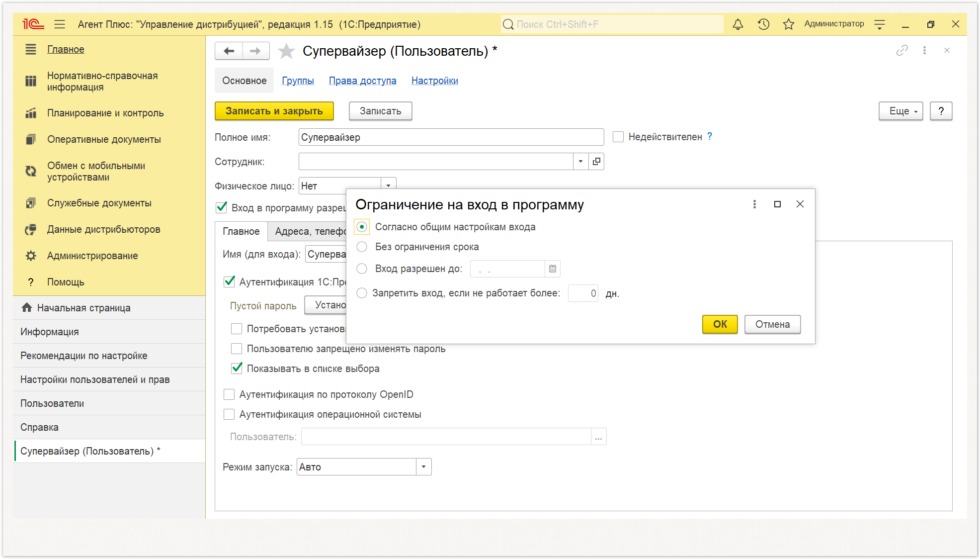Confirm dialog with ОК button
The width and height of the screenshot is (980, 559).
tap(720, 324)
